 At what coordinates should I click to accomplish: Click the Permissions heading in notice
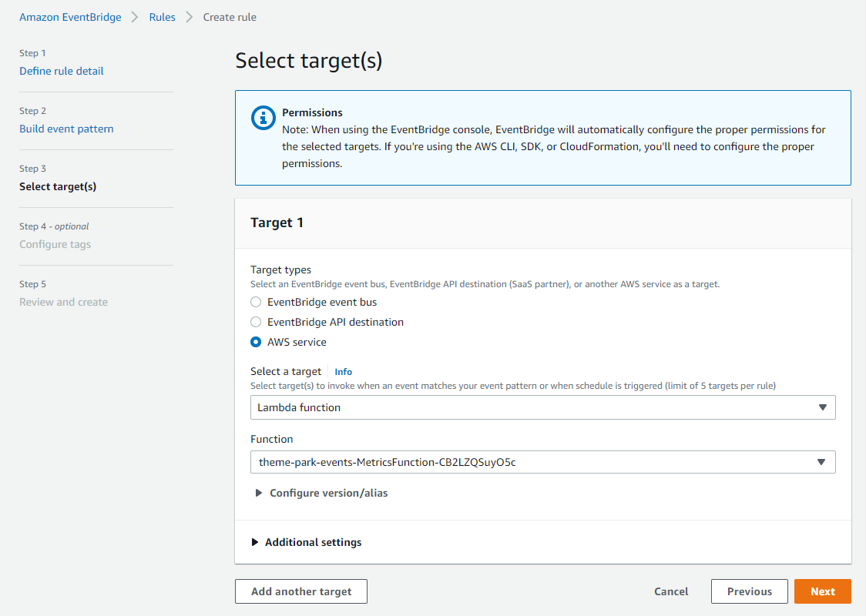click(x=312, y=112)
